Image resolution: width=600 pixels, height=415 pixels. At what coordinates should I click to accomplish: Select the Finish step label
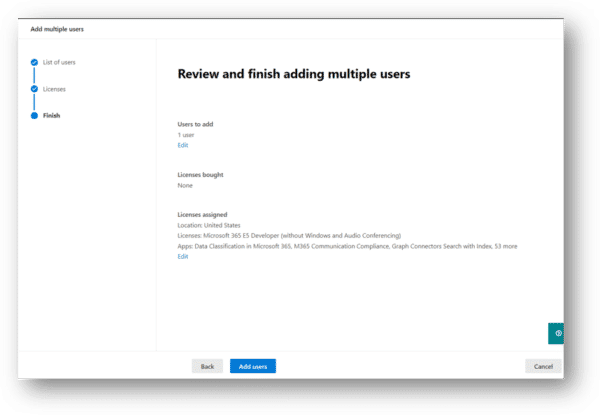(51, 115)
